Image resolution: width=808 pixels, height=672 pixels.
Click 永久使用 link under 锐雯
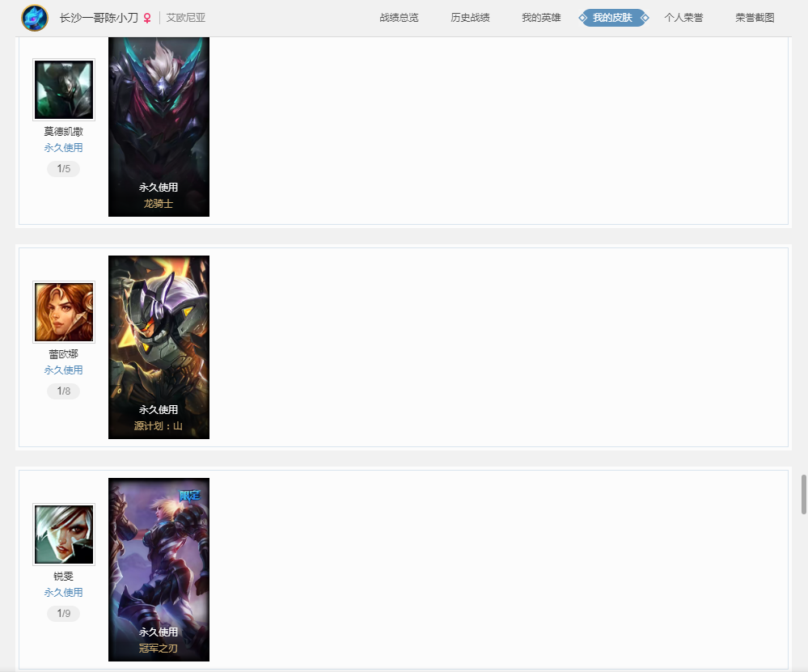(63, 593)
